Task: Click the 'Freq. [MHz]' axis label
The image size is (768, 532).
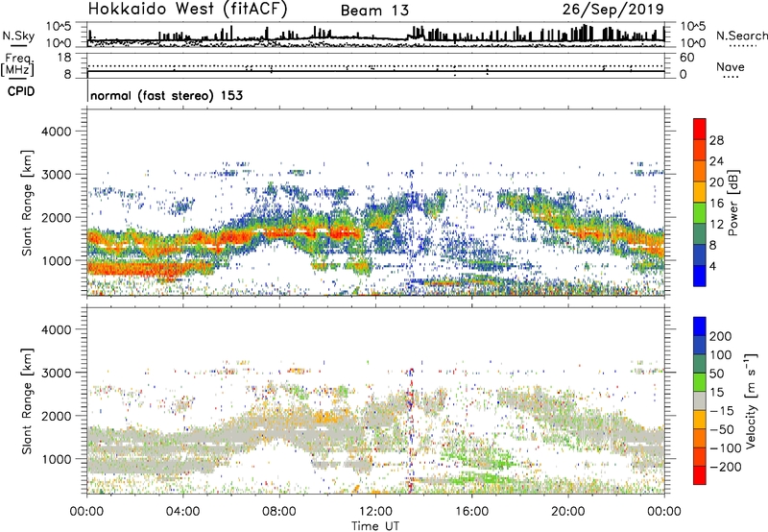Action: click(x=18, y=64)
